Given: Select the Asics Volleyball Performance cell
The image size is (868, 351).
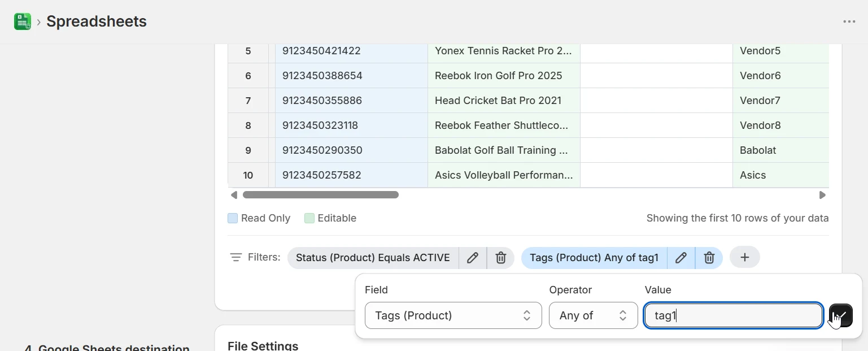Looking at the screenshot, I should (504, 175).
